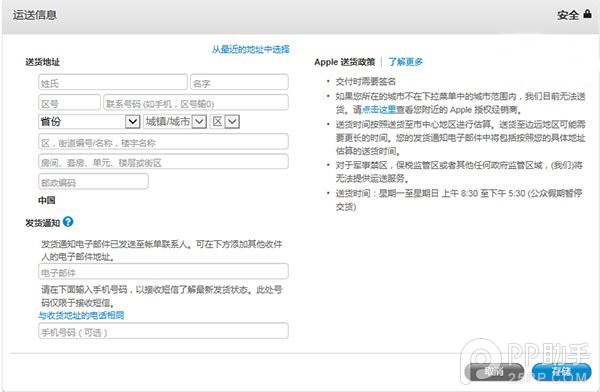Screen dimensions: 600x392
Task: Click the lock icon next to 安全
Action: (x=588, y=14)
